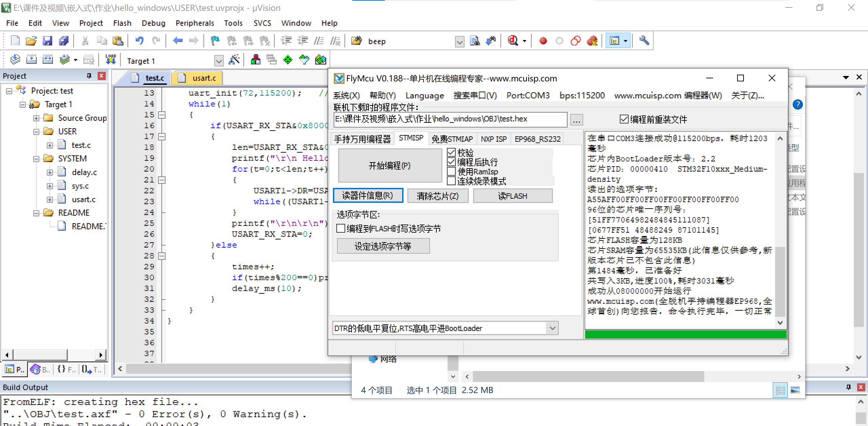Open the Peripherals menu
This screenshot has width=868, height=426.
click(x=195, y=23)
